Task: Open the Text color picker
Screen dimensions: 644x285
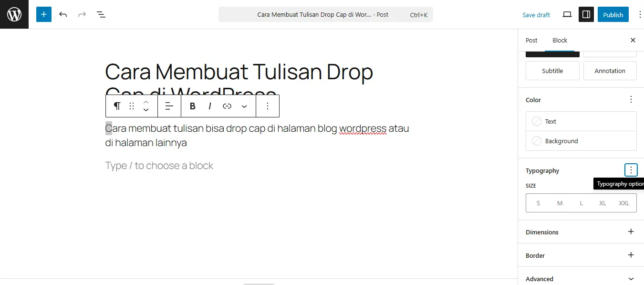Action: point(581,121)
